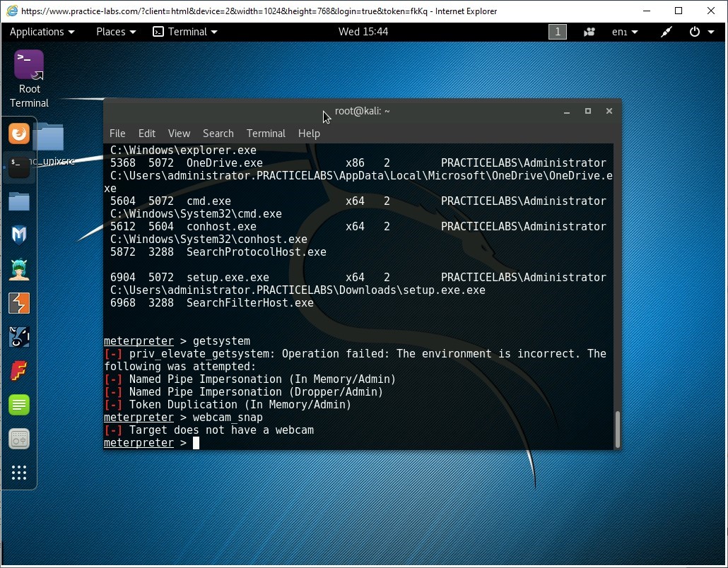Launch Burp Suite from the dock
The image size is (728, 568).
click(x=19, y=303)
